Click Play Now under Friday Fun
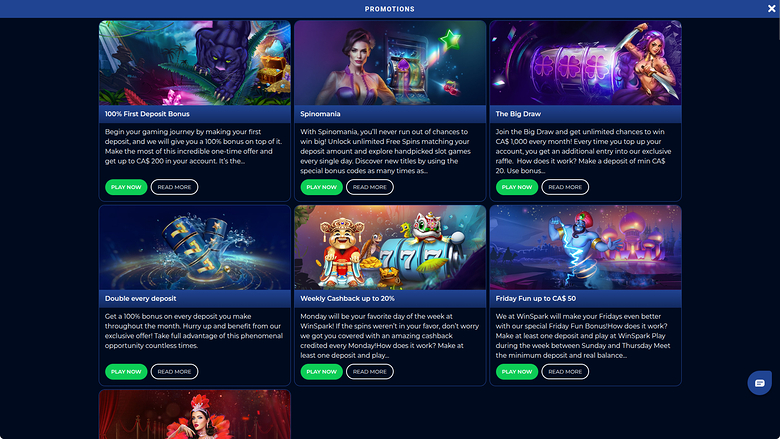The height and width of the screenshot is (439, 780). tap(517, 371)
